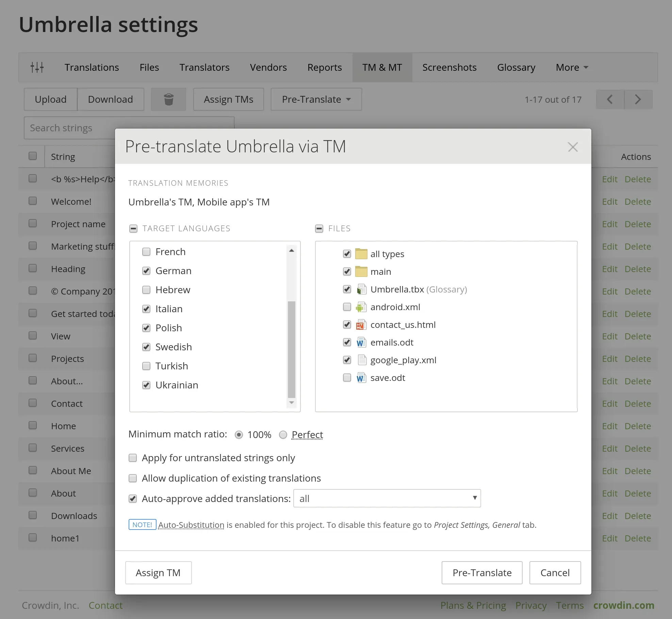Close the Pre-translate dialog with X
The image size is (672, 619).
[573, 147]
